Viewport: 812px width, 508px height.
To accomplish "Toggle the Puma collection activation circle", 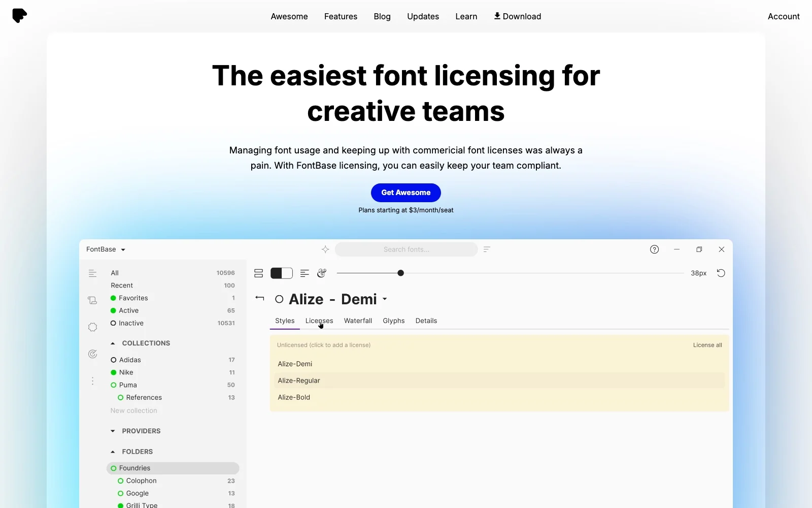I will pos(114,385).
